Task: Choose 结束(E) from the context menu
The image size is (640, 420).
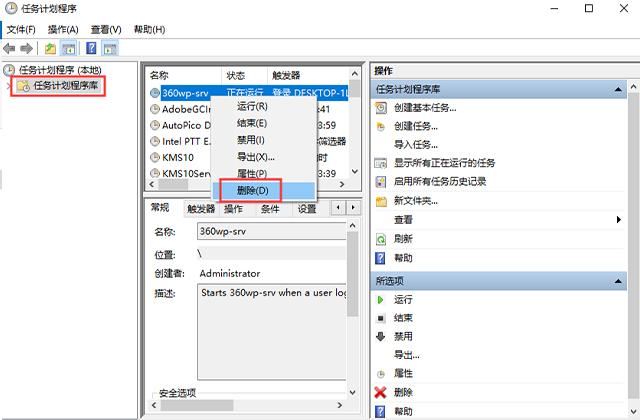Action: point(264,123)
